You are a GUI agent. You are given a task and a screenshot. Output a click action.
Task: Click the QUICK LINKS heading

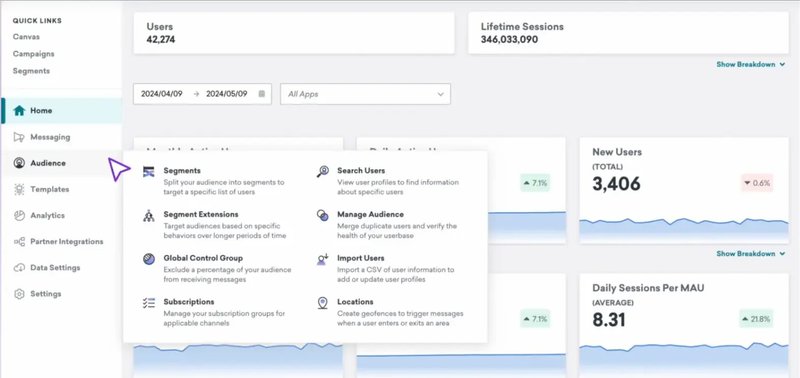(37, 21)
